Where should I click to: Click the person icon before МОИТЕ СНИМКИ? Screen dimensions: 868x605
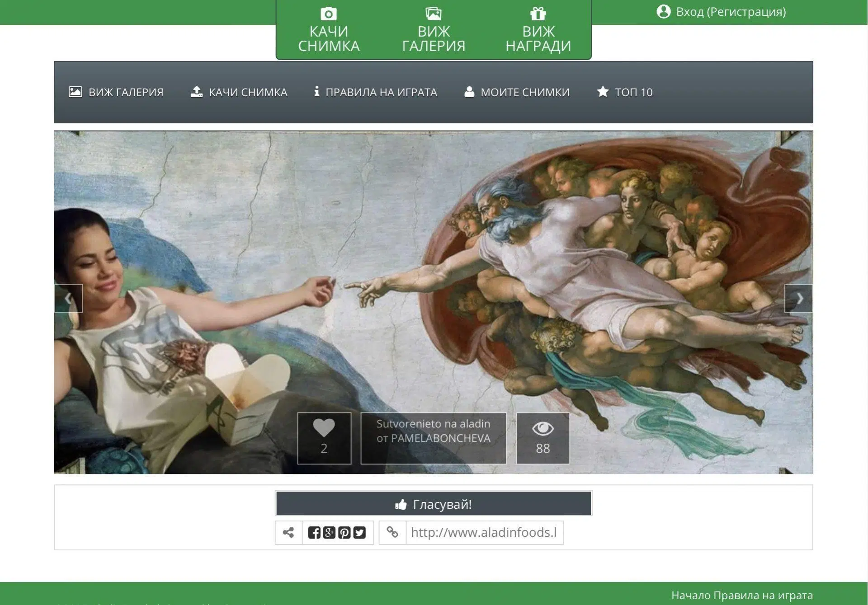point(469,92)
